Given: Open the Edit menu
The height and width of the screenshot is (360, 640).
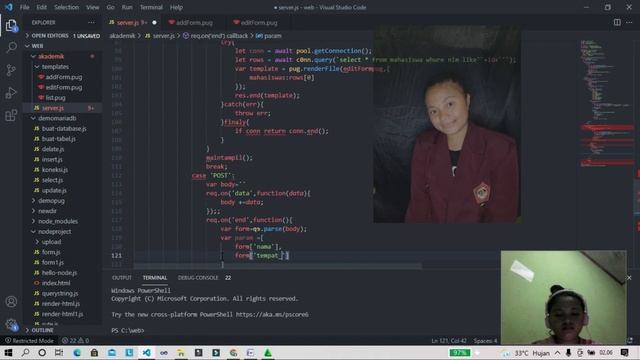Looking at the screenshot, I should pos(41,7).
